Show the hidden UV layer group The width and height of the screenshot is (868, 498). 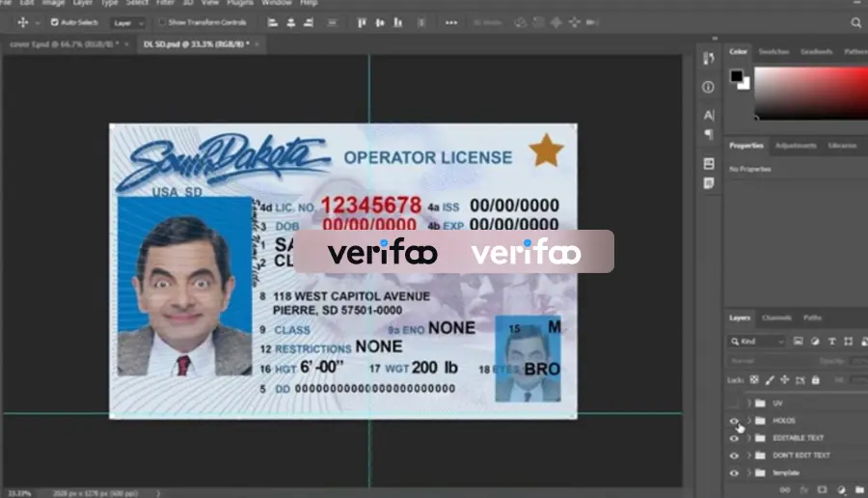pyautogui.click(x=734, y=403)
